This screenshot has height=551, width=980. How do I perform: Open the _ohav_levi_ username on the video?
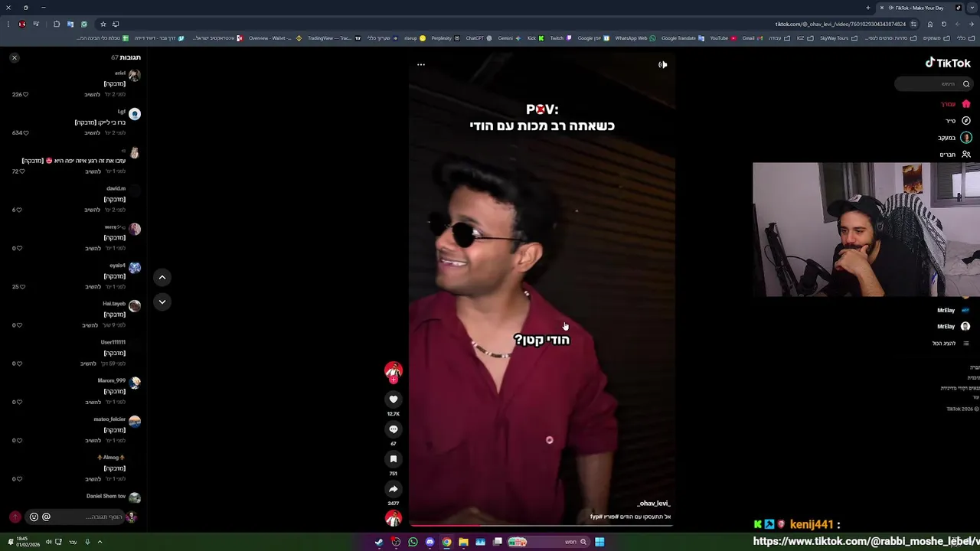click(x=654, y=504)
